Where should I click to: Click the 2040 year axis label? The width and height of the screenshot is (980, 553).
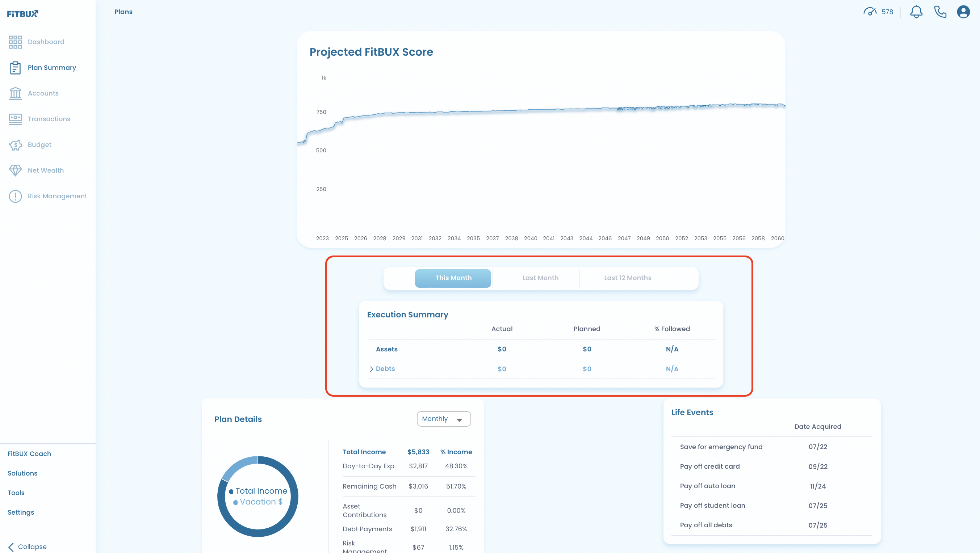coord(530,239)
